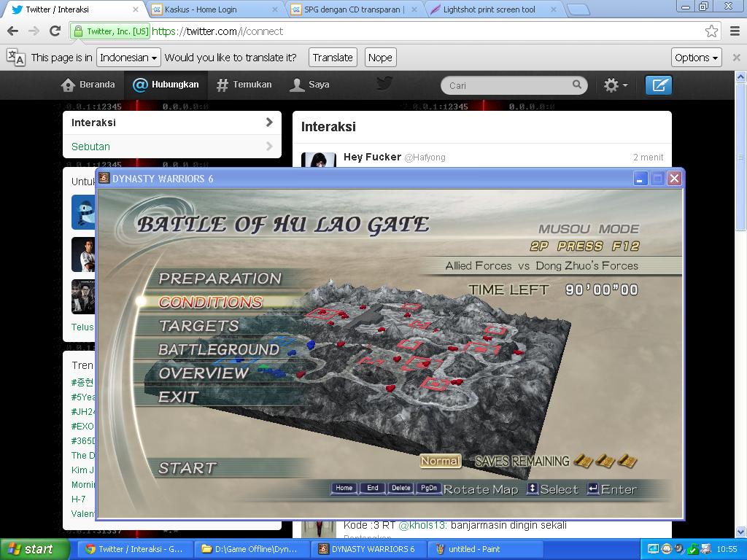
Task: Open untitled Paint from taskbar
Action: (472, 549)
